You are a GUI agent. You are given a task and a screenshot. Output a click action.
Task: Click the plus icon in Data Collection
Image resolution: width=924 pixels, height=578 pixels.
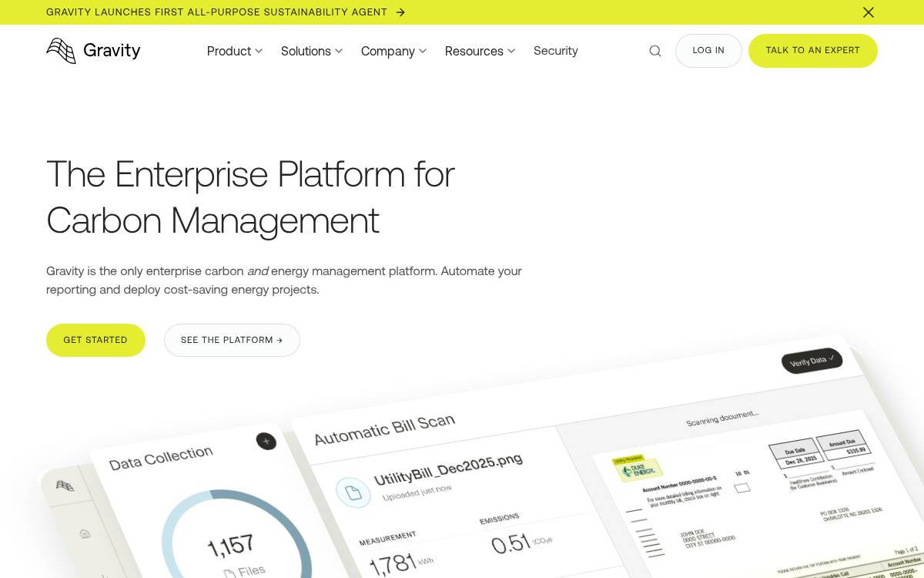tap(266, 441)
